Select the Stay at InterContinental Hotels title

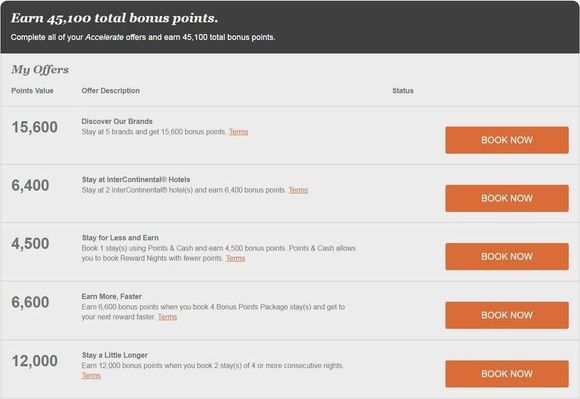pos(136,180)
